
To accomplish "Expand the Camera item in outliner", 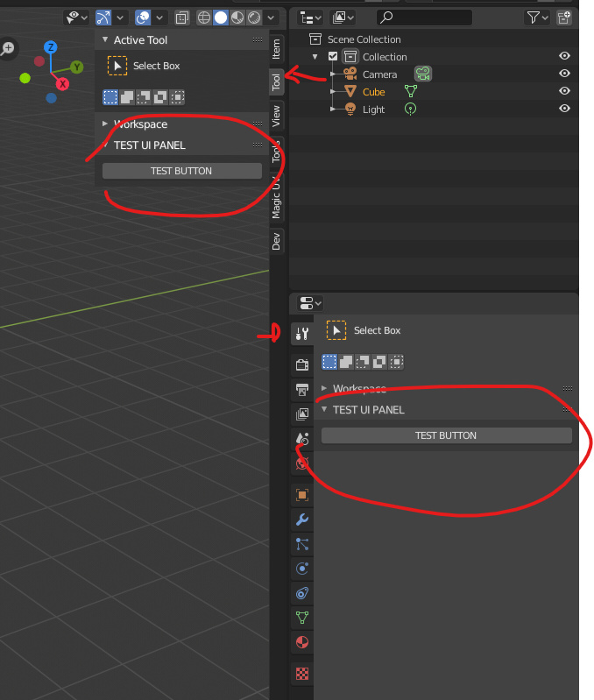I will point(332,74).
